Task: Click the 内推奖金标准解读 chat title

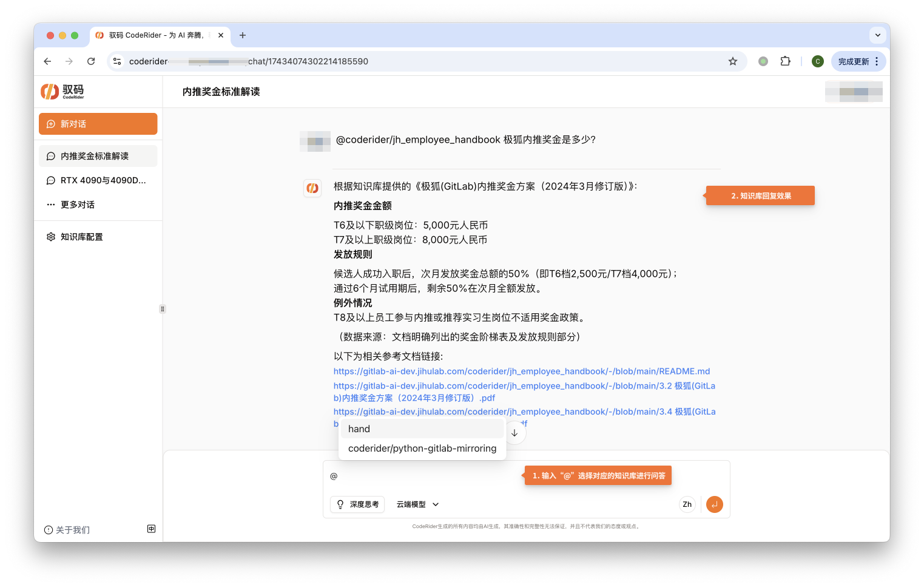Action: tap(221, 92)
